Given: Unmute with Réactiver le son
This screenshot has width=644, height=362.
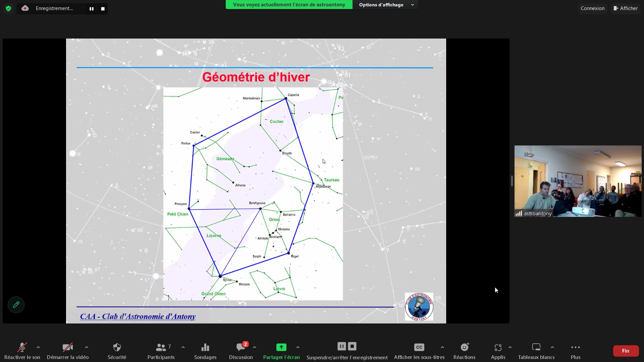Looking at the screenshot, I should [x=22, y=351].
